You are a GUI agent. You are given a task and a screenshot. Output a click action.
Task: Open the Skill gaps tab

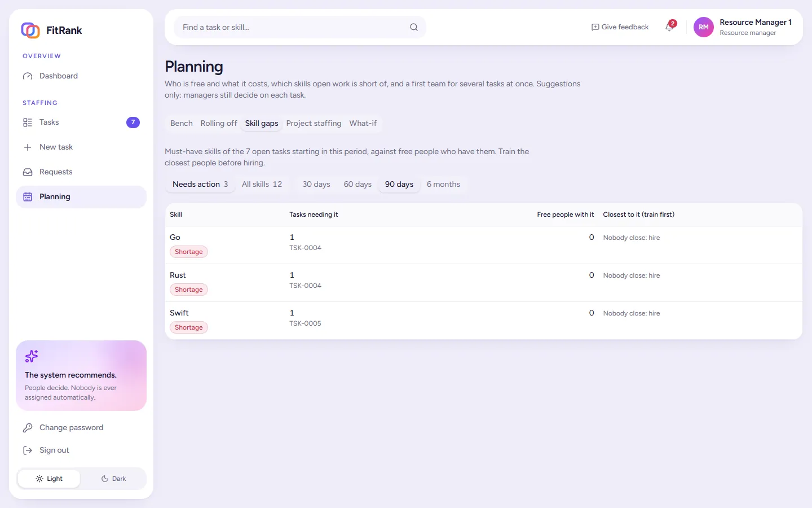pyautogui.click(x=262, y=124)
